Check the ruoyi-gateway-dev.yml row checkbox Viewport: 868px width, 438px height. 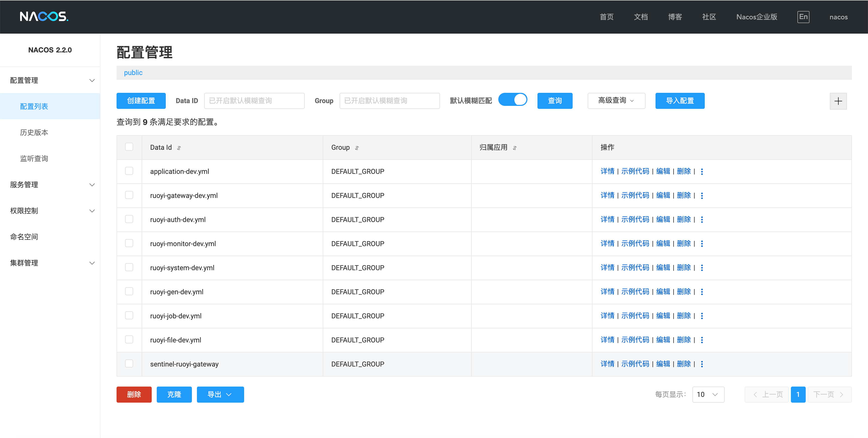(129, 195)
